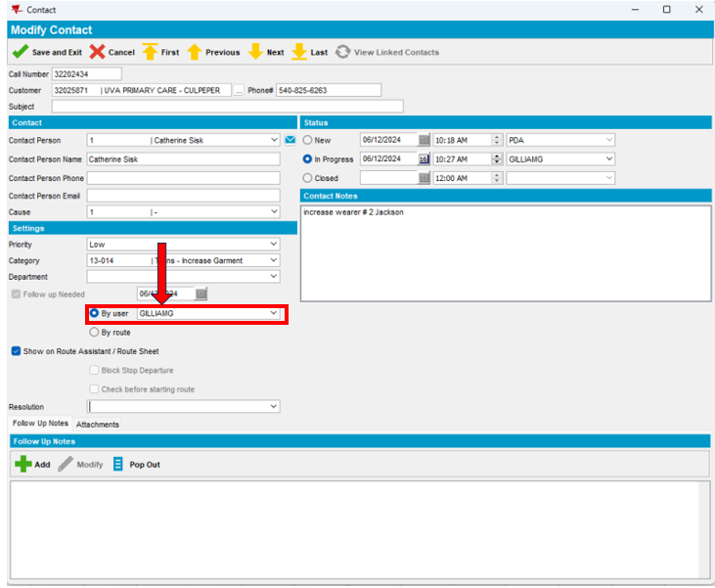Toggle Check before starting route checkbox

click(94, 389)
